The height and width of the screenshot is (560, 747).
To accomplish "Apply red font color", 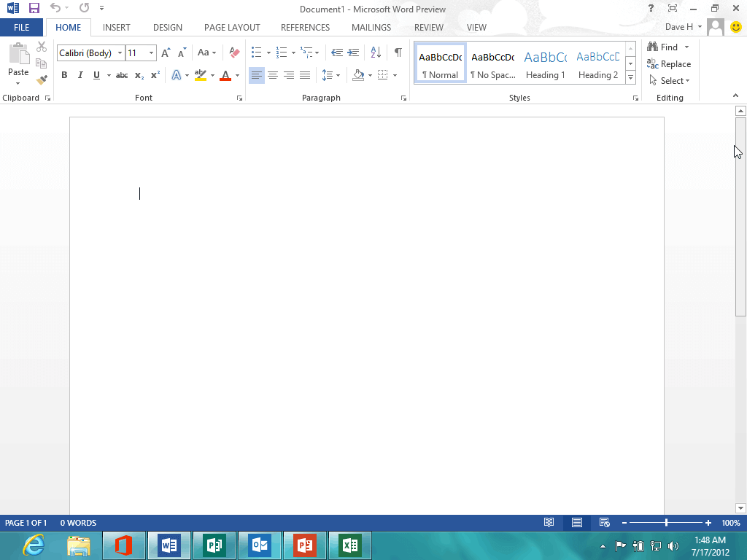I will coord(225,75).
